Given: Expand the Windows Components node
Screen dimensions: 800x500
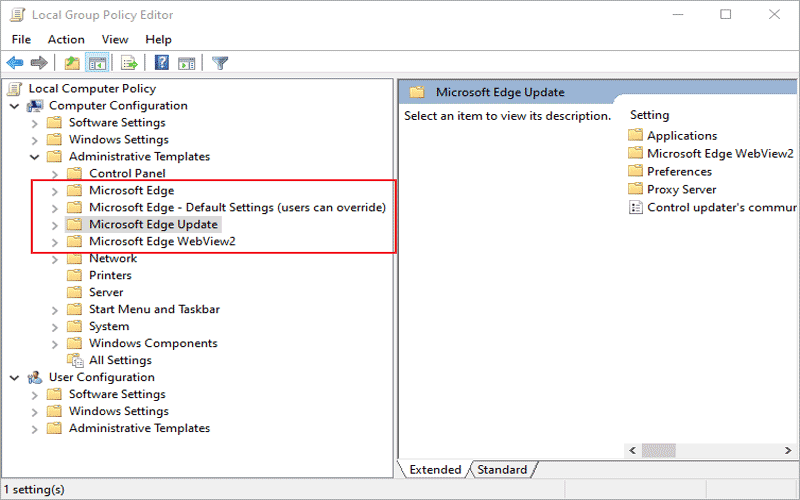Looking at the screenshot, I should (55, 344).
